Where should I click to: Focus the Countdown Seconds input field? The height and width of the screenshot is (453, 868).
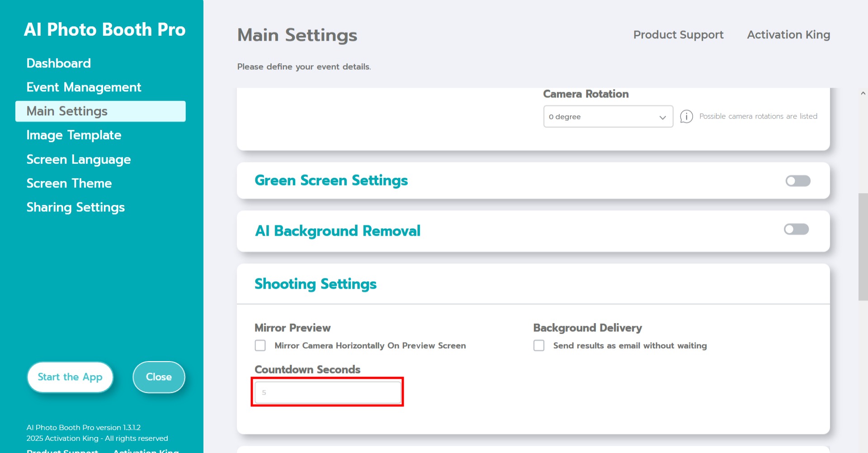[328, 392]
